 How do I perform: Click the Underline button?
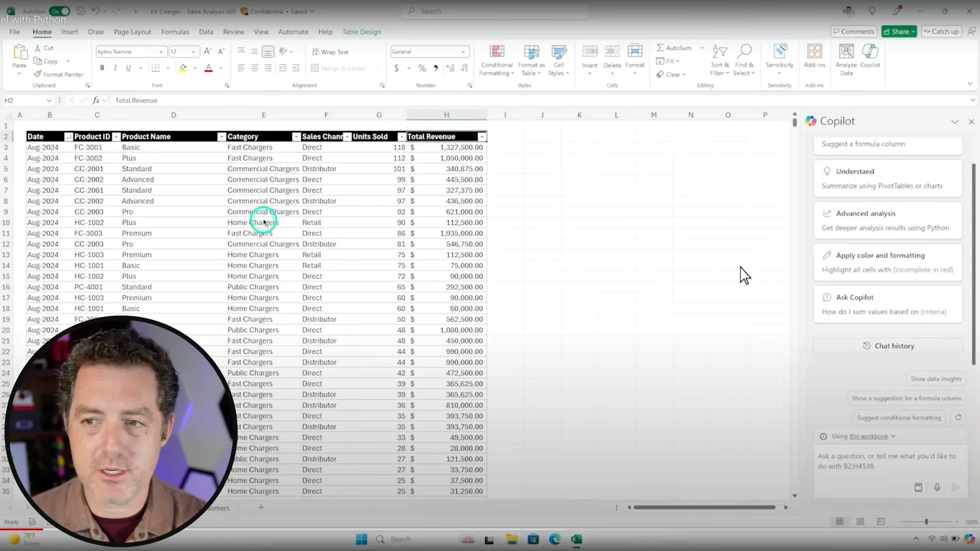click(x=128, y=68)
